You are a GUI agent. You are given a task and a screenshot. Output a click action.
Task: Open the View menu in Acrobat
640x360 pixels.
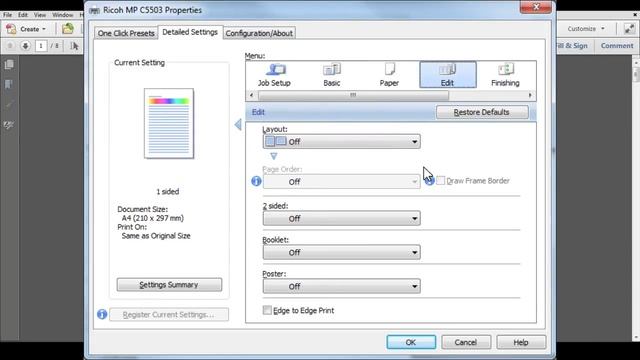(40, 15)
